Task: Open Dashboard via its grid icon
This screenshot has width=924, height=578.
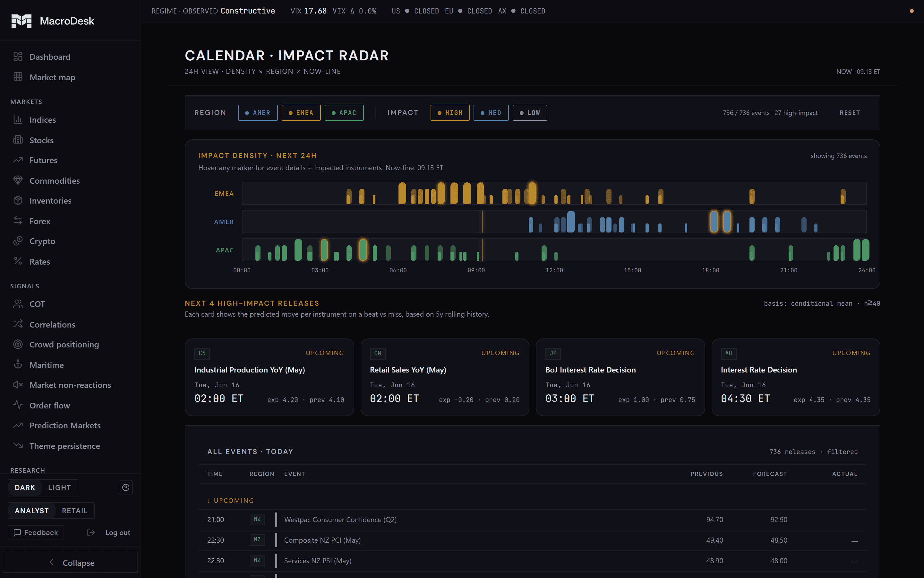Action: coord(18,57)
